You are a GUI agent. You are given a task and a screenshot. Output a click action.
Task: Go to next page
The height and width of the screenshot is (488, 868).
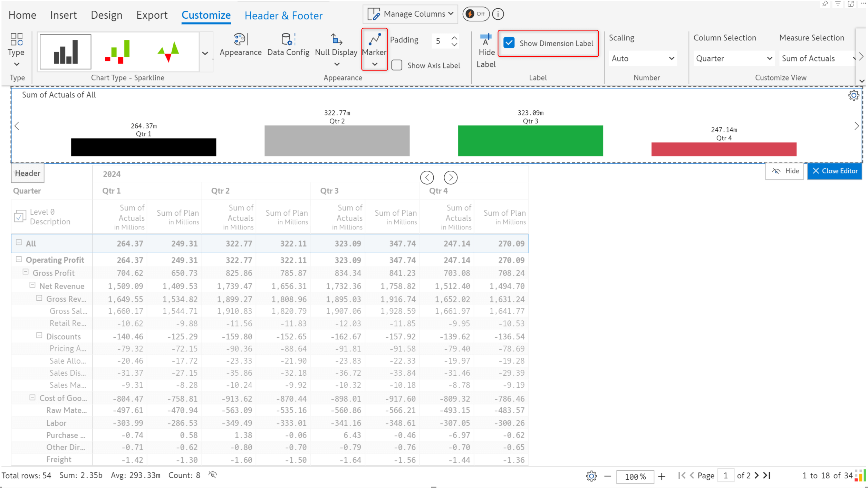pyautogui.click(x=756, y=475)
